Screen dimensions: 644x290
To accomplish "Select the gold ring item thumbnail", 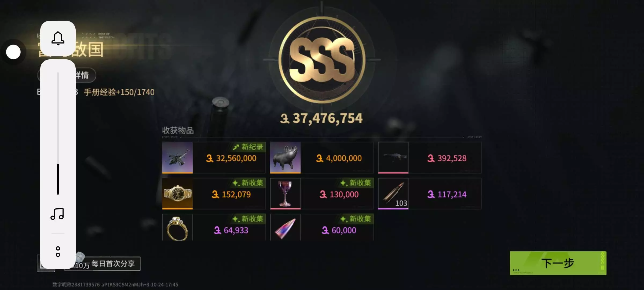I will click(x=177, y=227).
